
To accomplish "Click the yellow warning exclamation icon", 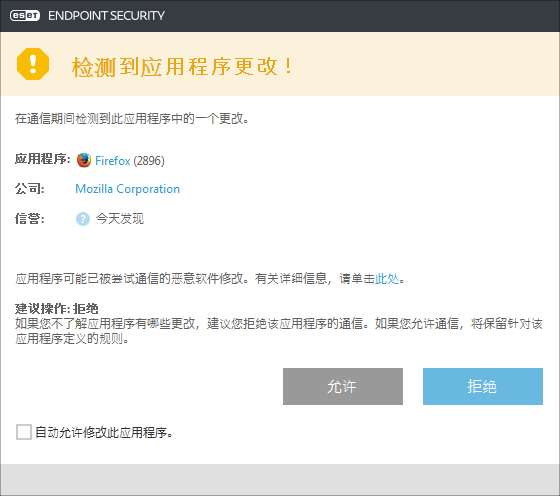I will coord(33,64).
